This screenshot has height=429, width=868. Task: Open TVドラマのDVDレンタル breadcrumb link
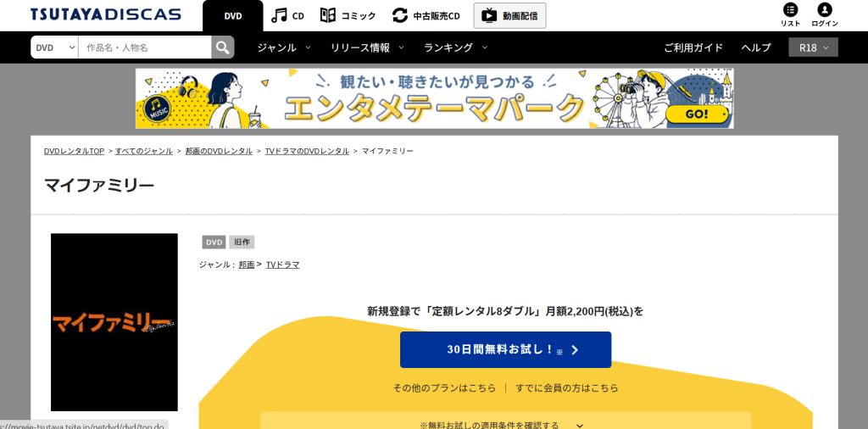[307, 151]
